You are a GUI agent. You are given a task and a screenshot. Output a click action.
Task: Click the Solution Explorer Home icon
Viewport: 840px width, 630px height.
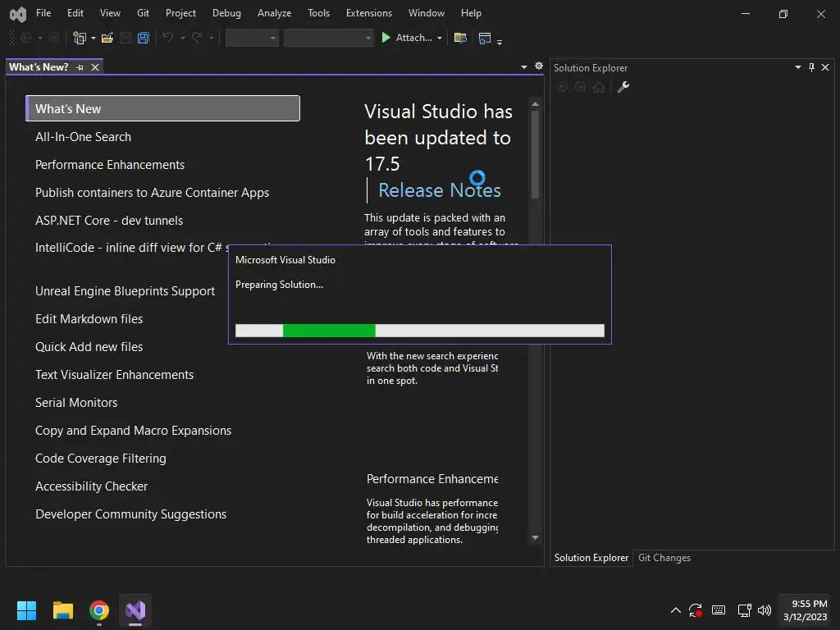tap(598, 87)
